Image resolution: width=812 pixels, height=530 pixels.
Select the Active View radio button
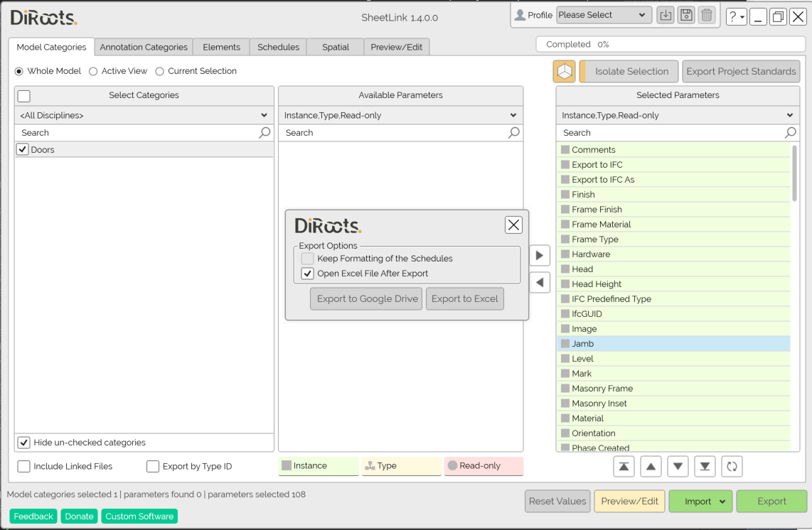click(x=93, y=72)
